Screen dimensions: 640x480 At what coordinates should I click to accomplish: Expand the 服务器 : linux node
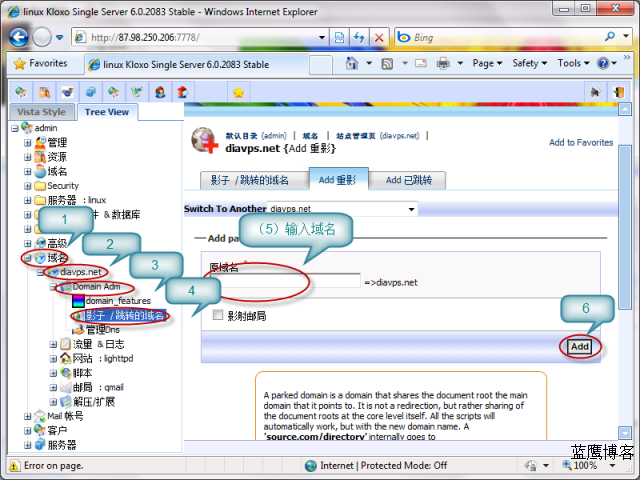tap(27, 200)
